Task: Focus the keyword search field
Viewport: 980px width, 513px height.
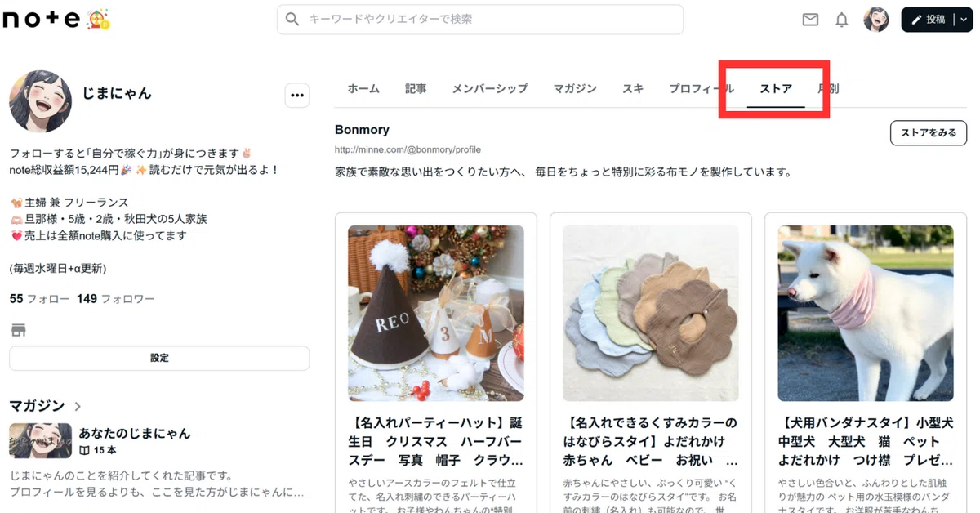Action: coord(480,19)
